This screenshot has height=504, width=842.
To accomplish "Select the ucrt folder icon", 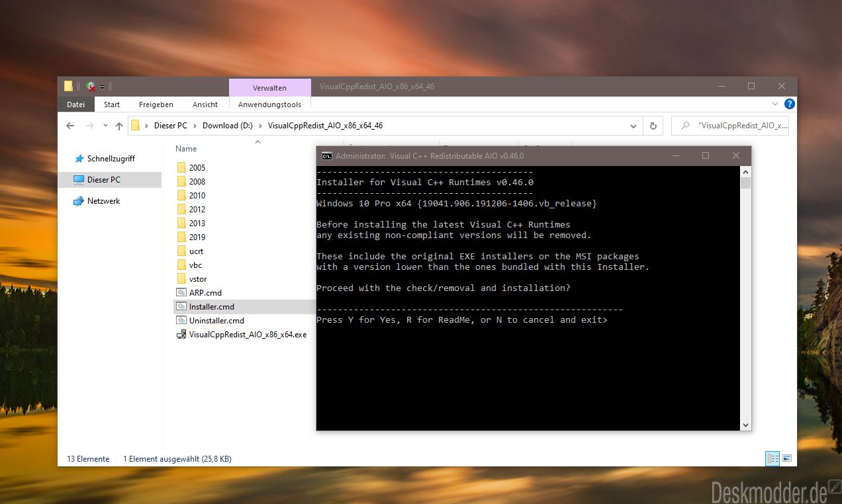I will (x=182, y=251).
